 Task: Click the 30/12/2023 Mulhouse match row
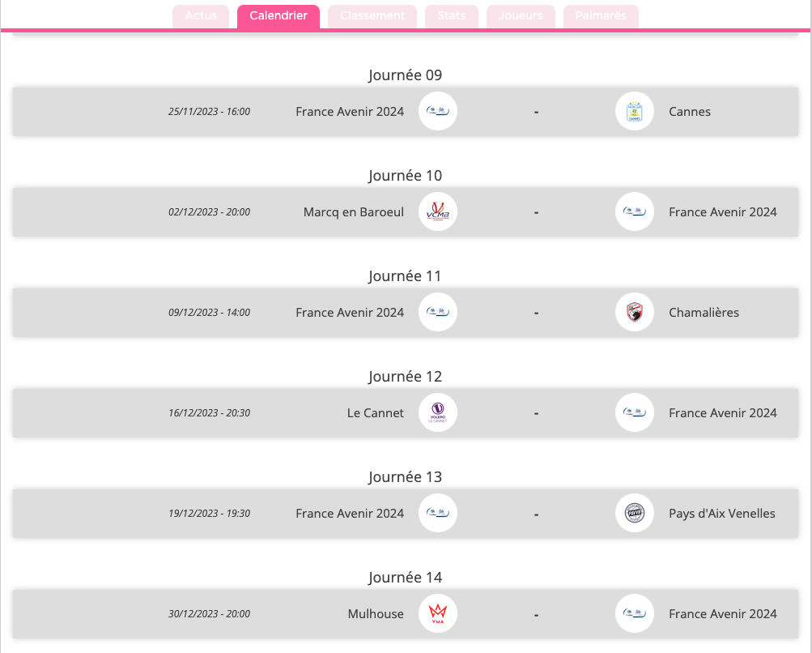(x=406, y=614)
